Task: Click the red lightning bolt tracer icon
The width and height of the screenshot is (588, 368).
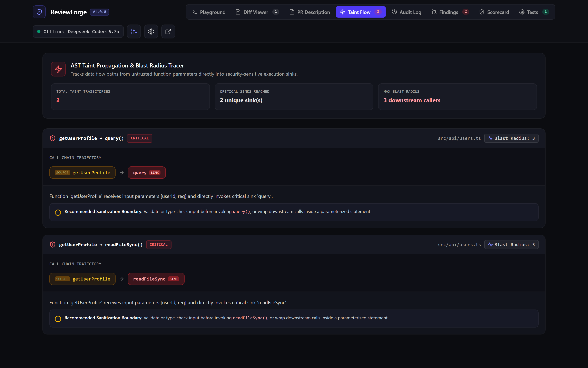Action: click(x=58, y=69)
